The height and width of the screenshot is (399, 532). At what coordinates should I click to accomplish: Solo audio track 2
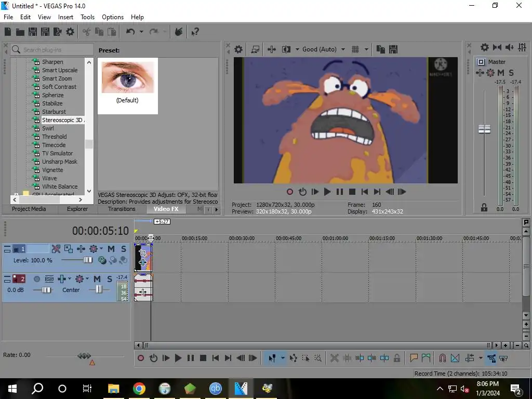[x=109, y=279]
